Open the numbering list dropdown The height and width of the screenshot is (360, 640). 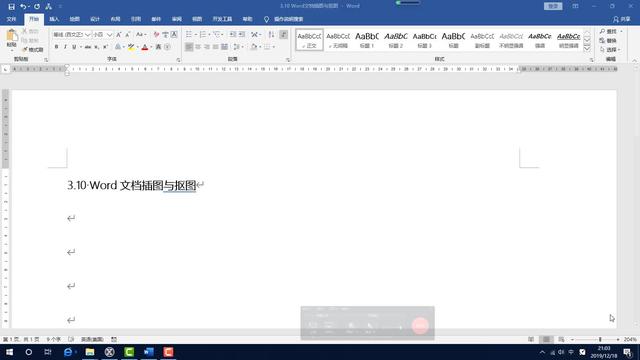coord(209,35)
